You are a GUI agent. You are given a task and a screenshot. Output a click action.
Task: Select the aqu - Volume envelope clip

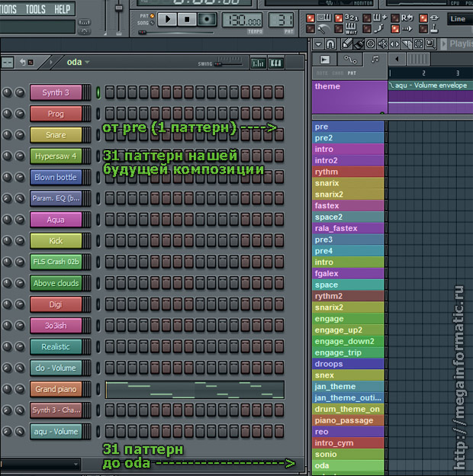click(x=430, y=85)
